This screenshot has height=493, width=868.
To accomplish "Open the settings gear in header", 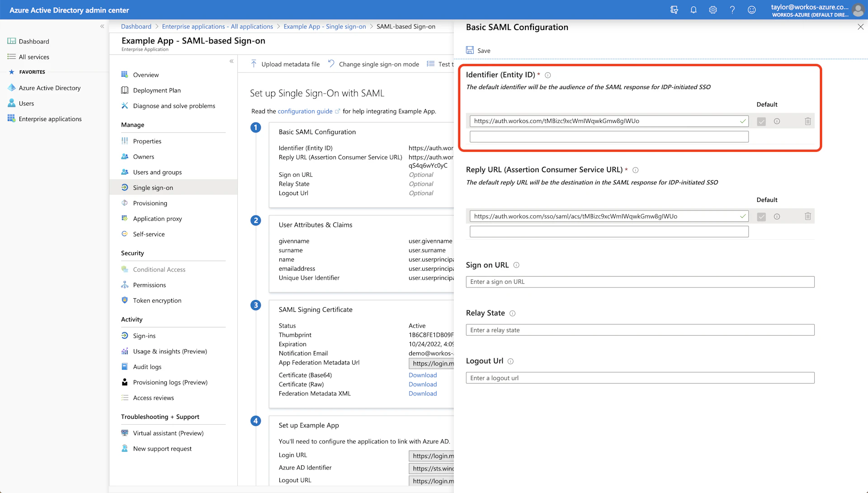I will click(713, 10).
